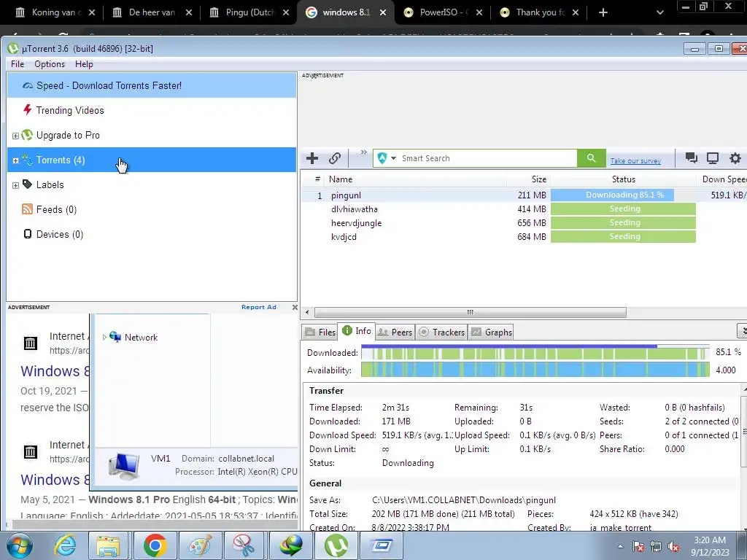The width and height of the screenshot is (747, 560).
Task: Click the Add Torrent from URL link icon
Action: [x=335, y=158]
